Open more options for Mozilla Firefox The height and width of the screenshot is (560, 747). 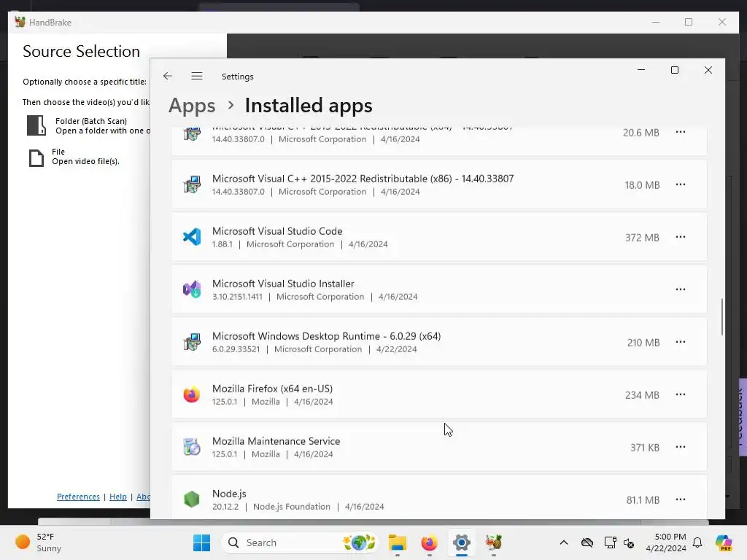[681, 394]
